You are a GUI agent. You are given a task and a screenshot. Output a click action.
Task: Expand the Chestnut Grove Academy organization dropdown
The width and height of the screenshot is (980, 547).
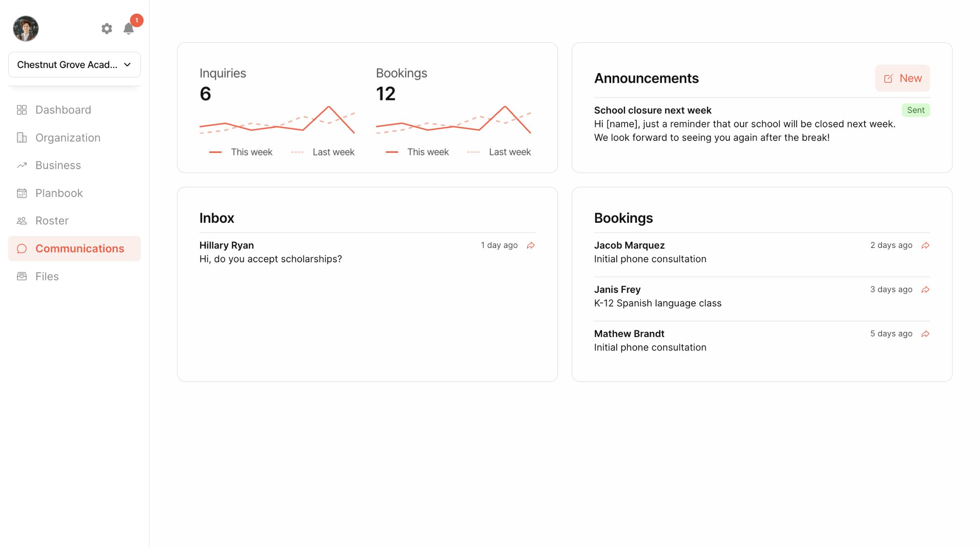pos(74,65)
